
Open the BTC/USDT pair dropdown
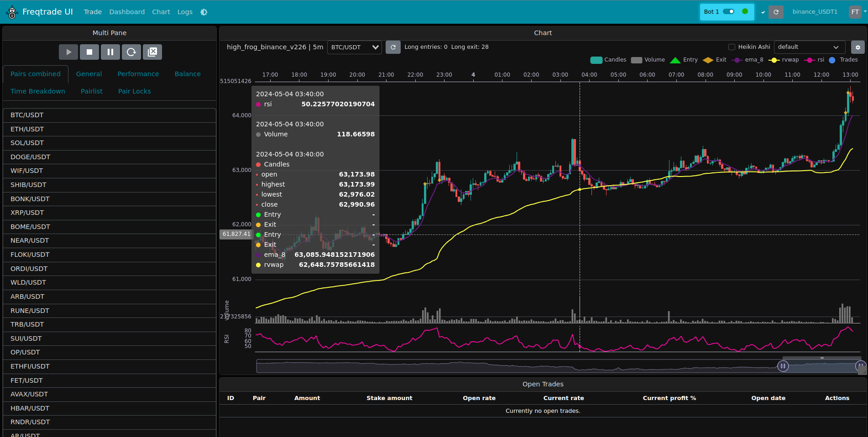point(354,47)
